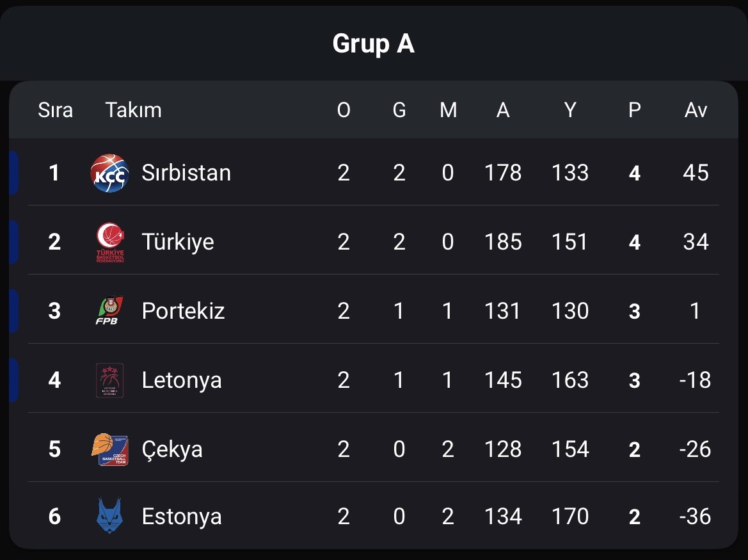Open the Sırbistan team name
The height and width of the screenshot is (560, 748).
[186, 172]
